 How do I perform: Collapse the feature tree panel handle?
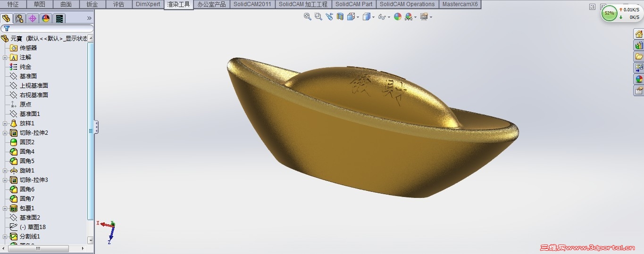tap(96, 127)
